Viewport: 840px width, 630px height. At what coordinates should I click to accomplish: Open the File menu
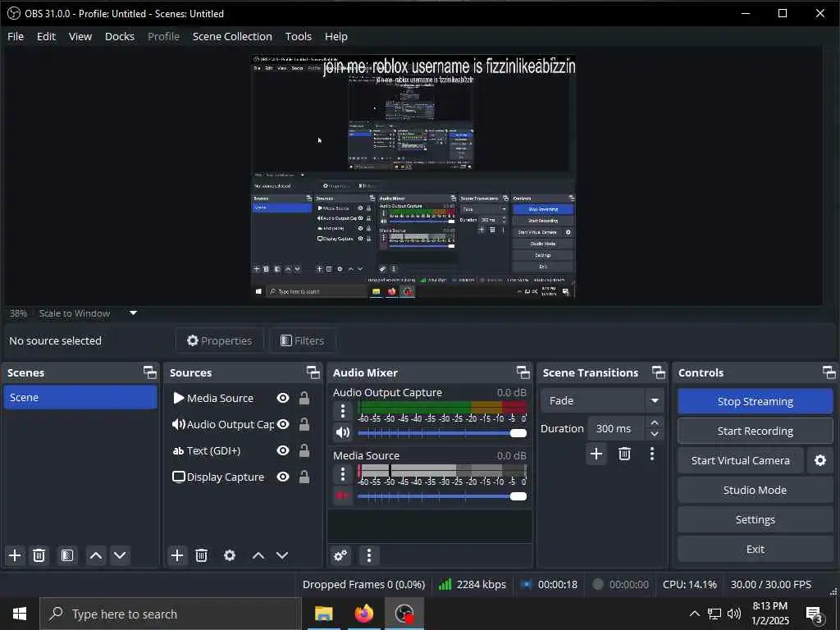16,36
